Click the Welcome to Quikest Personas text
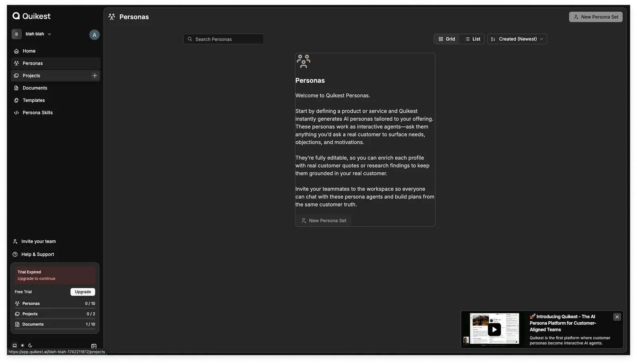 332,95
